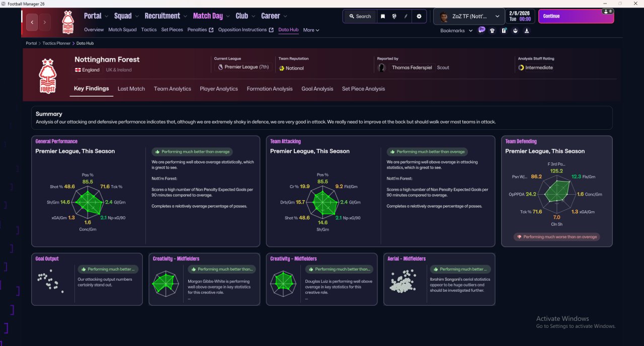Viewport: 644px width, 346px height.
Task: Open the bookmark icon next to Search
Action: pyautogui.click(x=382, y=16)
